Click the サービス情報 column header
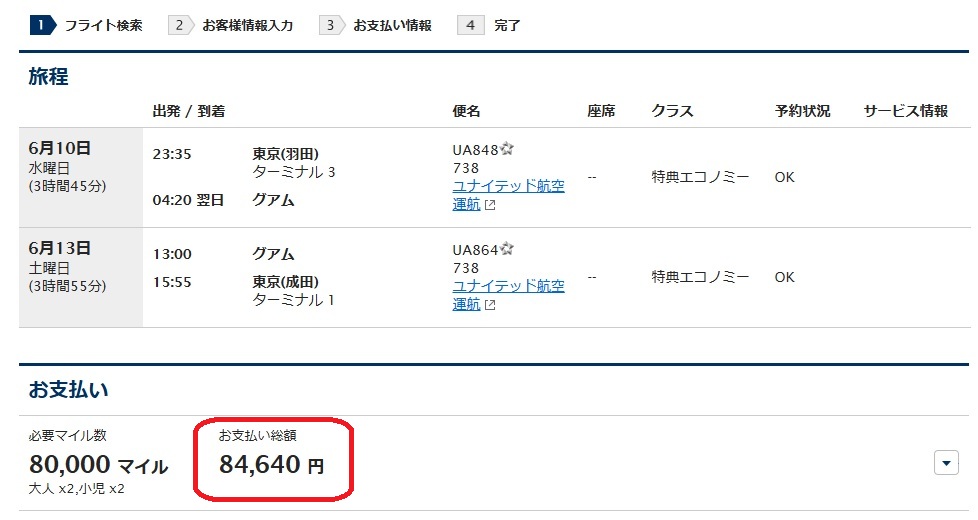978x520 pixels. tap(905, 111)
